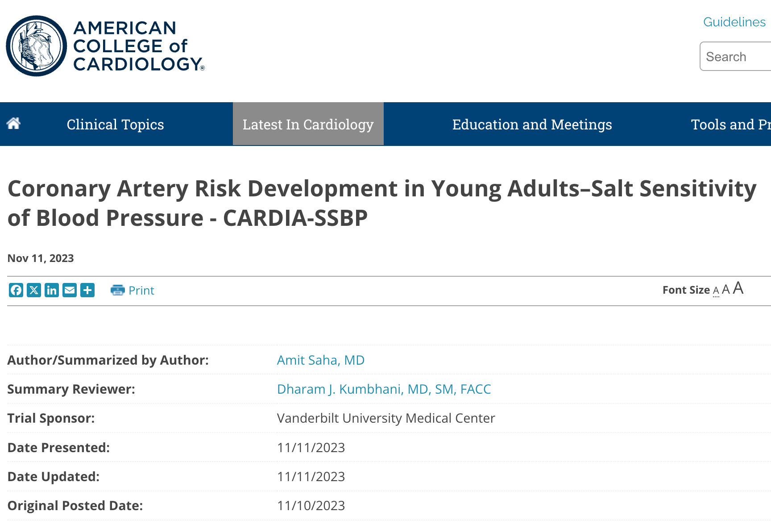Open the more sharing options plus icon
771x532 pixels.
point(87,290)
